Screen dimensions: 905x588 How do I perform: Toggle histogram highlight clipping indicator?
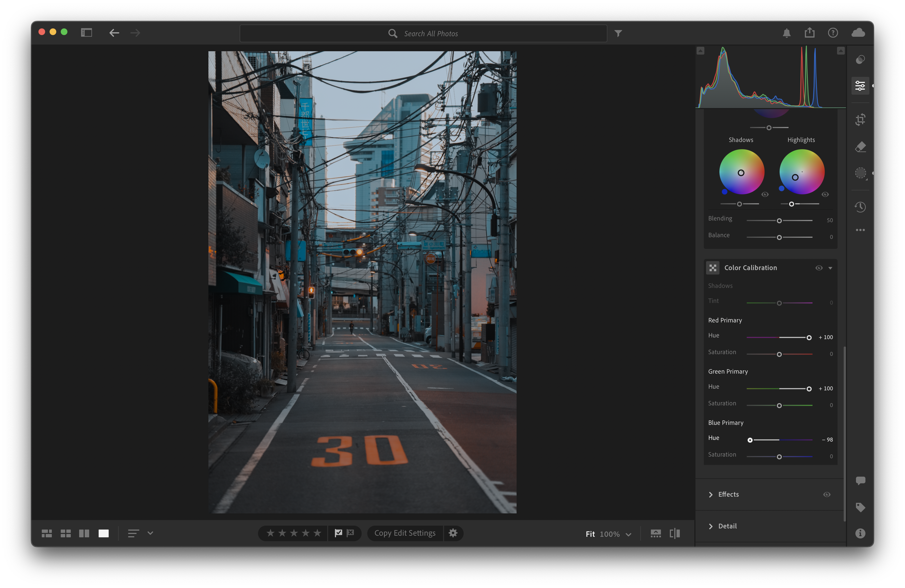pyautogui.click(x=841, y=50)
